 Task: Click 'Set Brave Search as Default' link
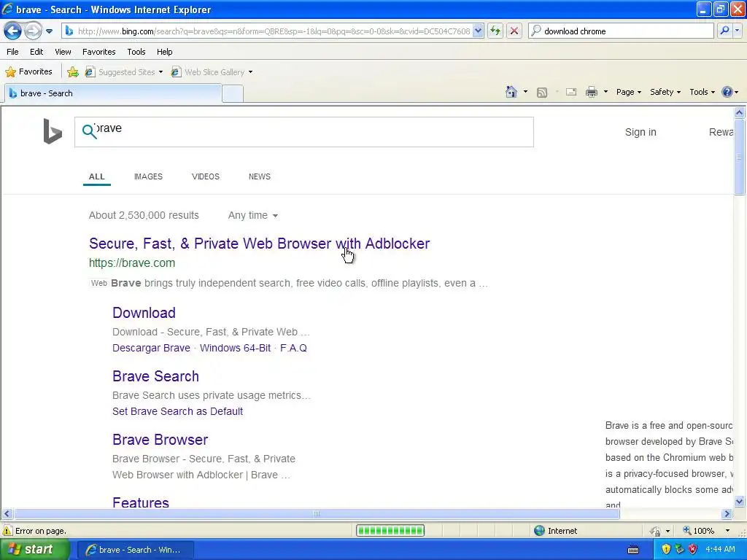(x=178, y=411)
